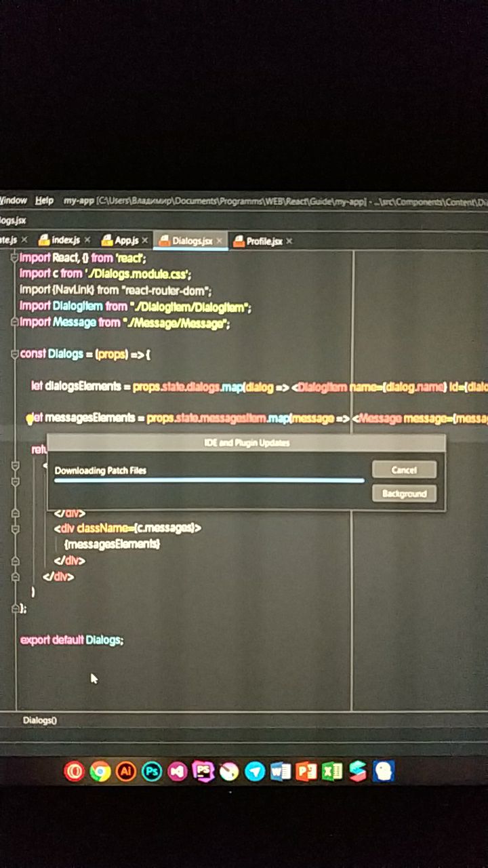
Task: Open Telegram from the taskbar
Action: [x=255, y=771]
